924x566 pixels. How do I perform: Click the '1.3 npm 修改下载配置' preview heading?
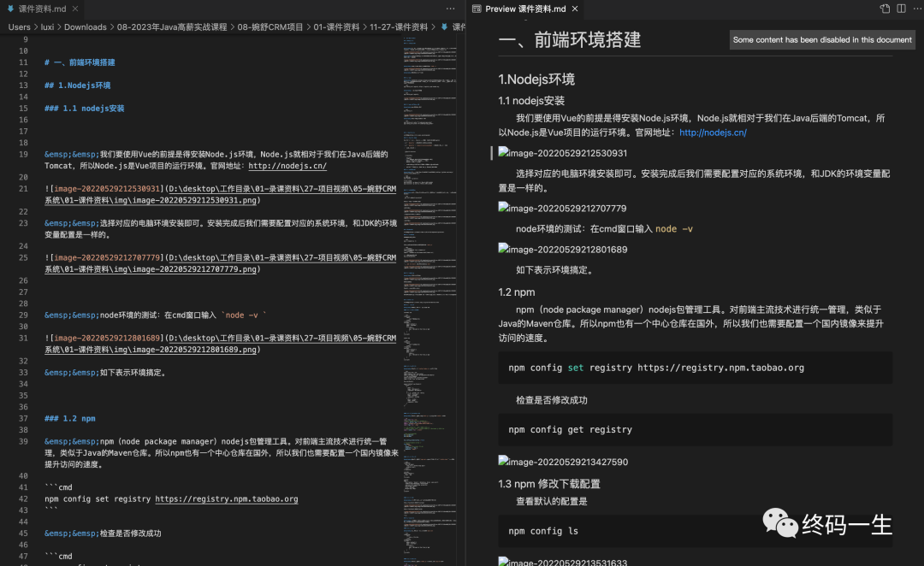pyautogui.click(x=548, y=484)
